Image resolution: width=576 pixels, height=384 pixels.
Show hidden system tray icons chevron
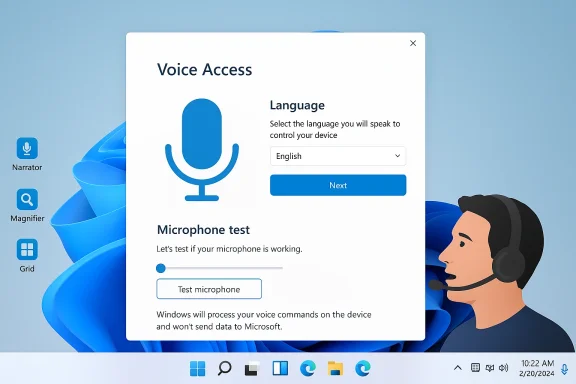point(458,367)
